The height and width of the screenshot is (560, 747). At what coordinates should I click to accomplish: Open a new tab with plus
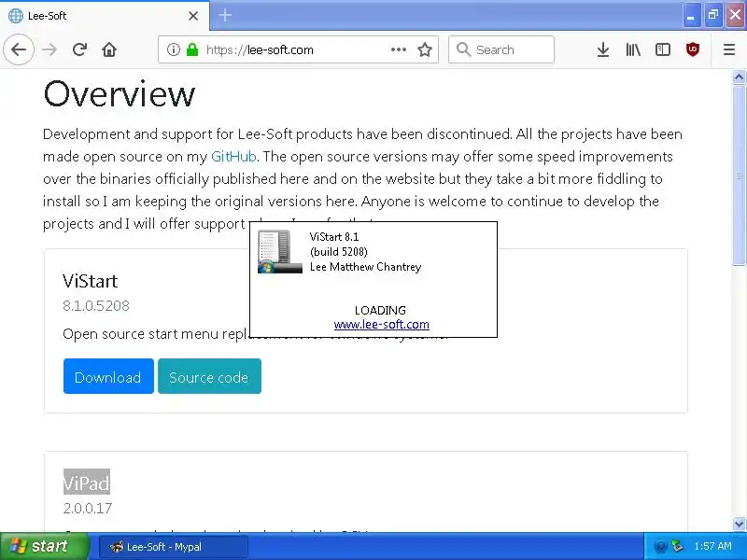[x=225, y=15]
